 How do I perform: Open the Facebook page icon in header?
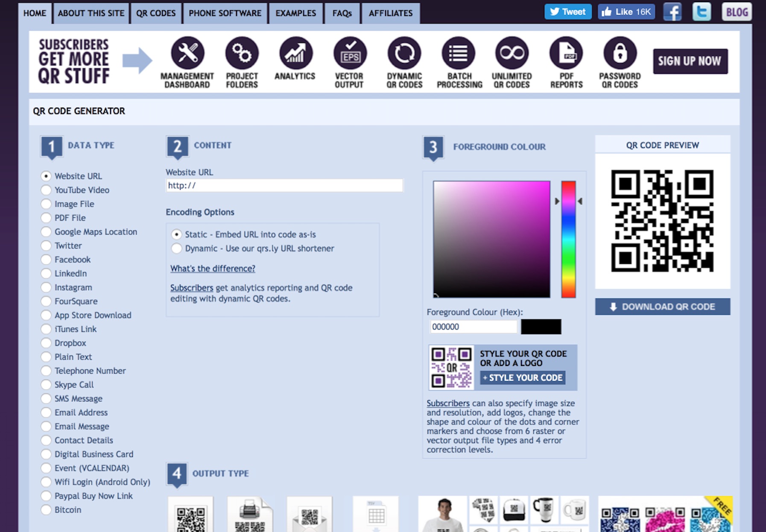[672, 12]
